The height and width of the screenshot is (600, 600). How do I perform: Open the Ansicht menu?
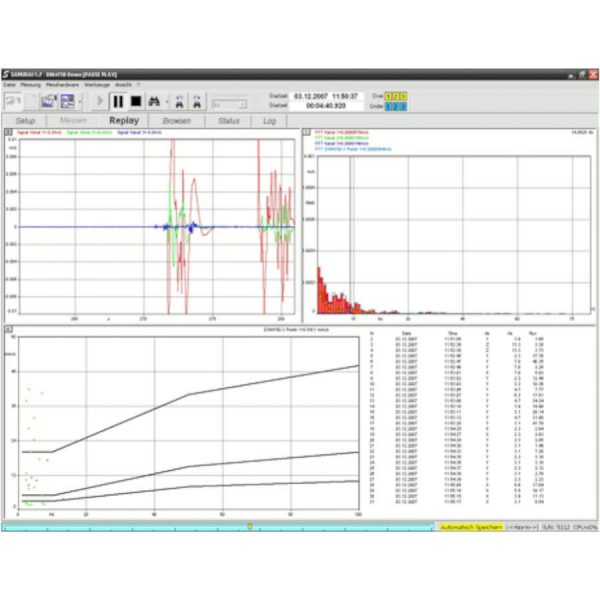pos(123,85)
